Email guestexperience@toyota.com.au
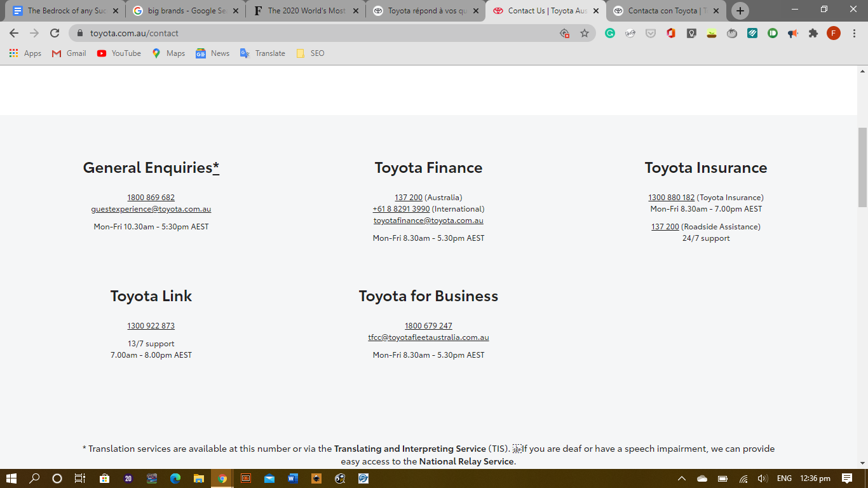Screen dimensions: 868x488 click(x=151, y=209)
